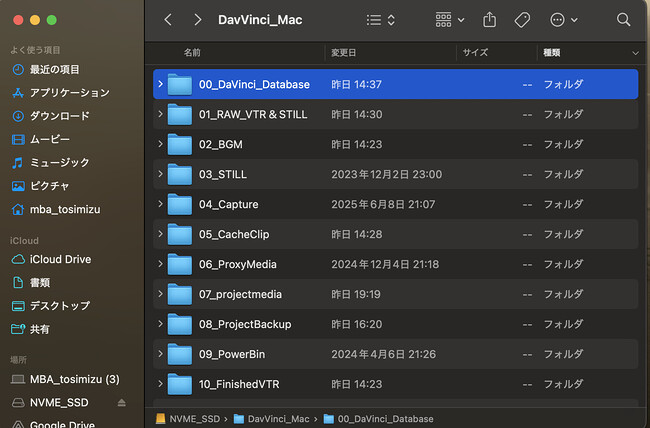Select the 09_PowerBin folder icon
The height and width of the screenshot is (428, 650).
tap(179, 354)
